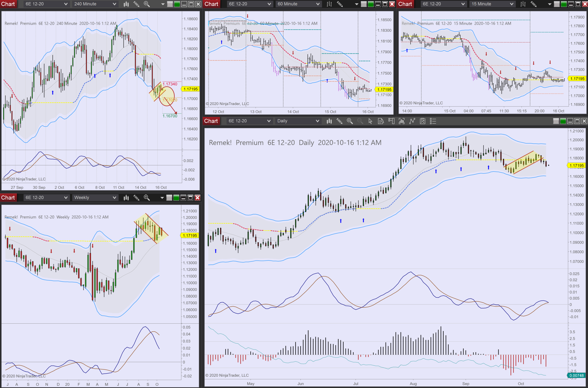Toggle green link button on 240 Minute chart

(x=177, y=4)
